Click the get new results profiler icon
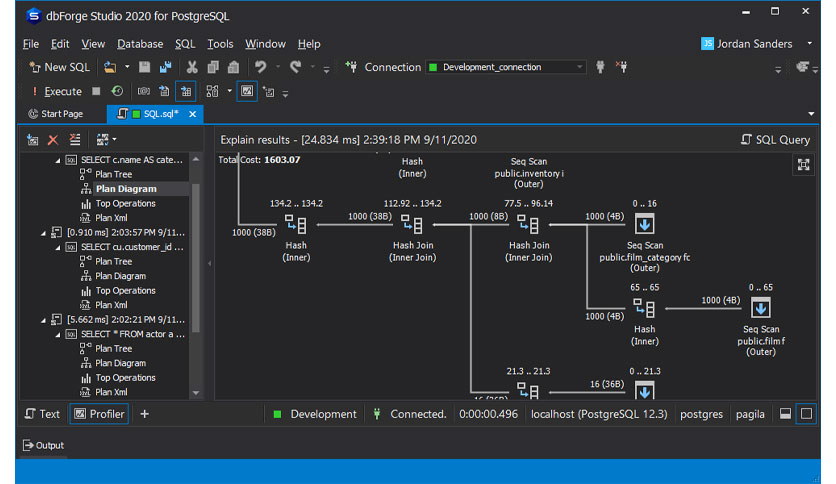836x484 pixels. coord(33,140)
